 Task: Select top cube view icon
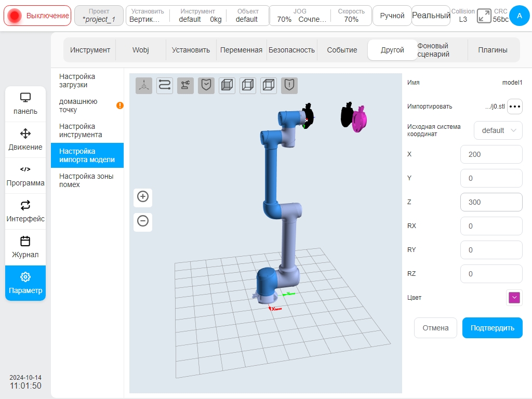pos(269,85)
